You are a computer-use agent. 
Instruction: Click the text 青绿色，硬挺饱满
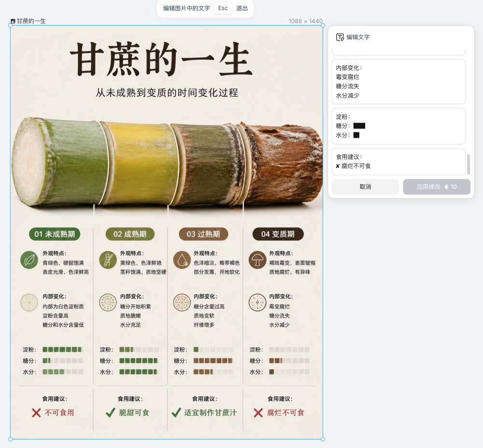(x=63, y=263)
